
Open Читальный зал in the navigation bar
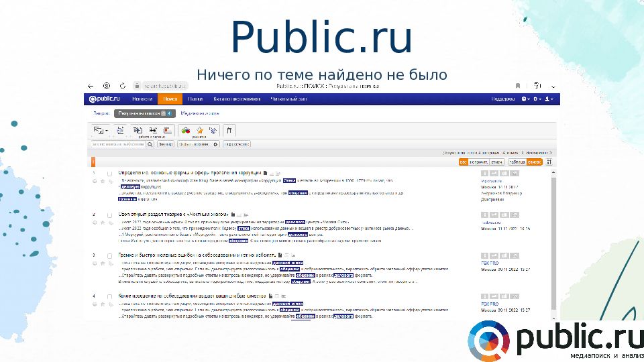click(288, 99)
